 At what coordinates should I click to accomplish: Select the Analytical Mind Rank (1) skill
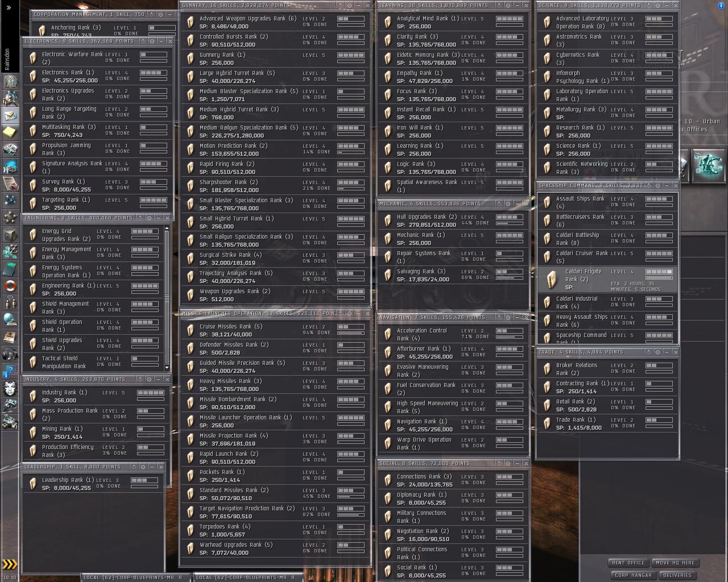click(x=453, y=22)
